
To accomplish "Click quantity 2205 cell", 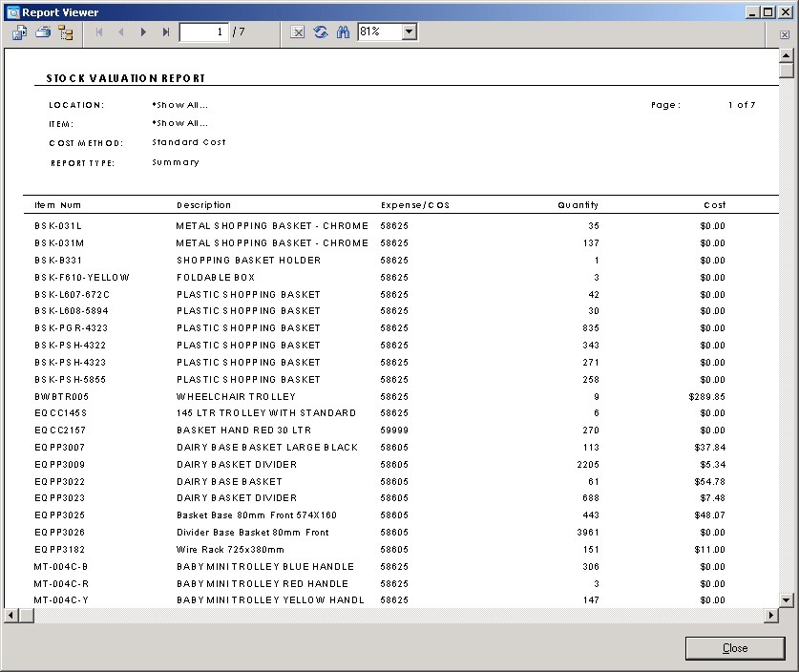I will [588, 465].
